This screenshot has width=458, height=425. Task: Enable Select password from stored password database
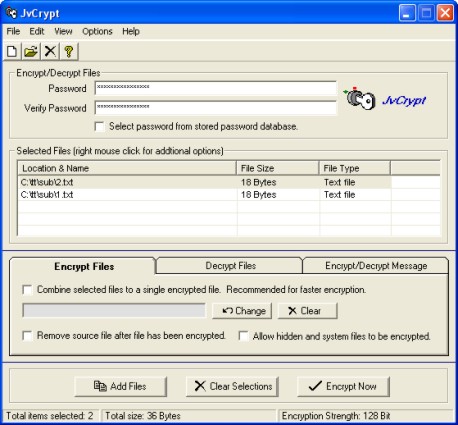(99, 127)
